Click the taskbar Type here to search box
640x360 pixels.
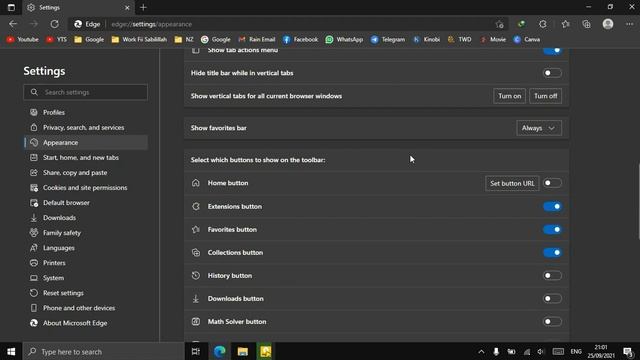[x=104, y=351]
